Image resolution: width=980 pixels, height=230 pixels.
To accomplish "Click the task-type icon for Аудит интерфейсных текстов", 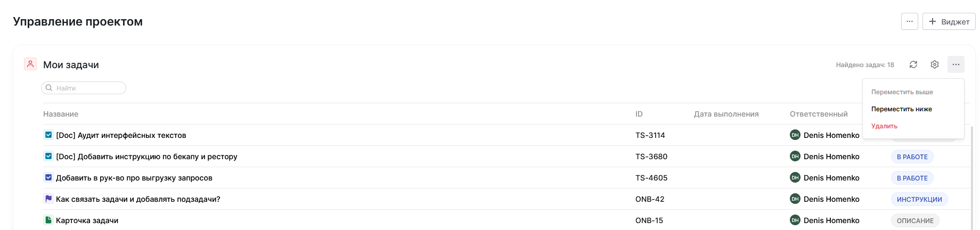I will pyautogui.click(x=48, y=135).
